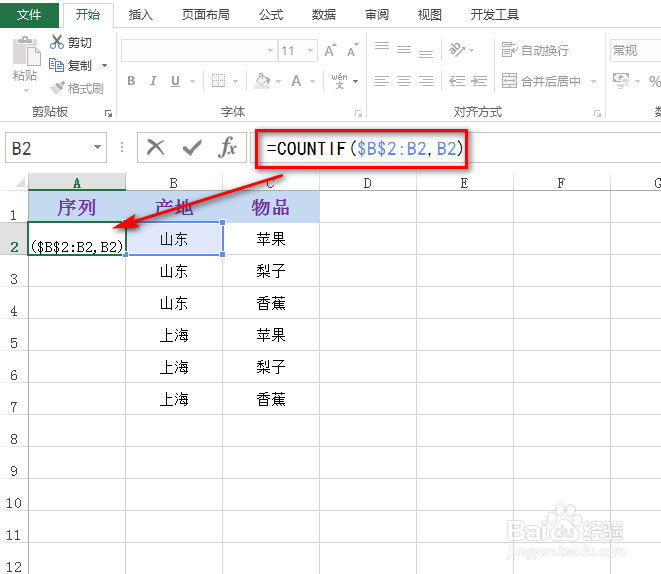The width and height of the screenshot is (661, 574).
Task: Open the number format 常规 dropdown
Action: [x=635, y=51]
